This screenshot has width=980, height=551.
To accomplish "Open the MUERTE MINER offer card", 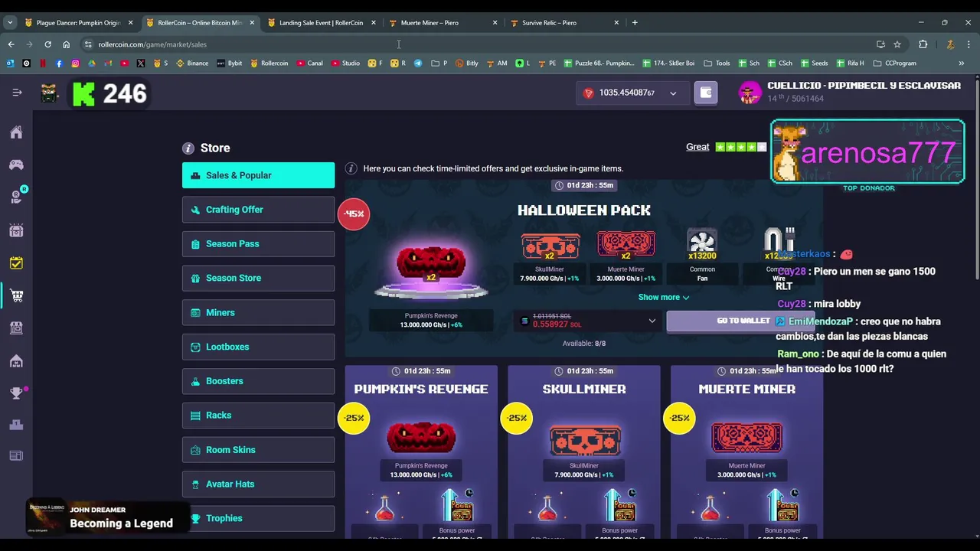I will (746, 452).
